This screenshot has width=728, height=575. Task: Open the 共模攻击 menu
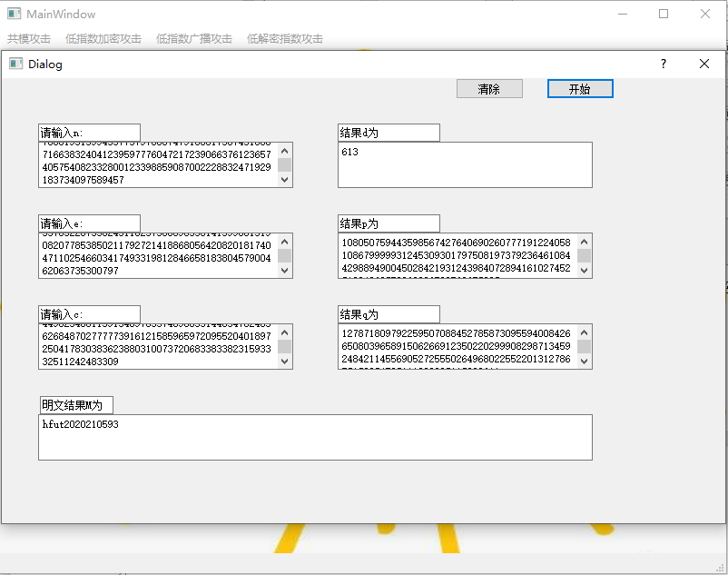(29, 38)
